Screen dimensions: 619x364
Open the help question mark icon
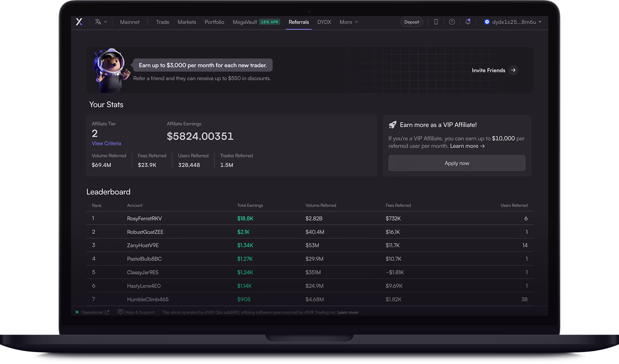[452, 22]
